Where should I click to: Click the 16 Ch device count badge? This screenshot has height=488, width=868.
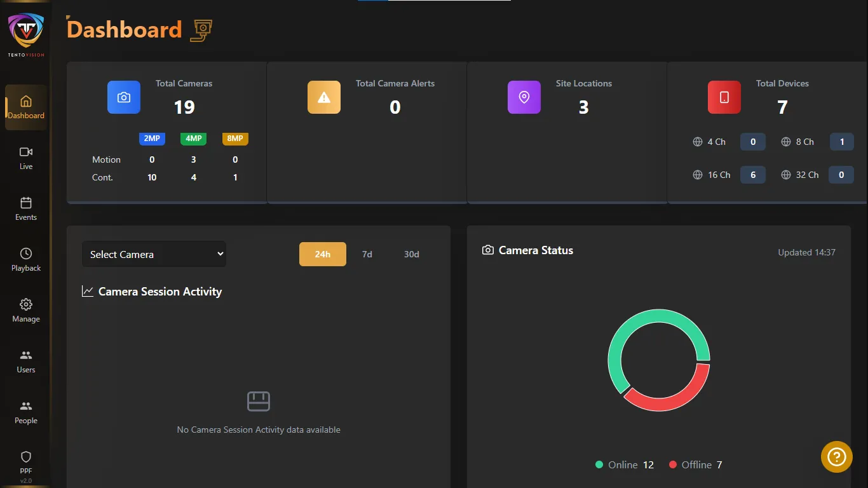(753, 175)
